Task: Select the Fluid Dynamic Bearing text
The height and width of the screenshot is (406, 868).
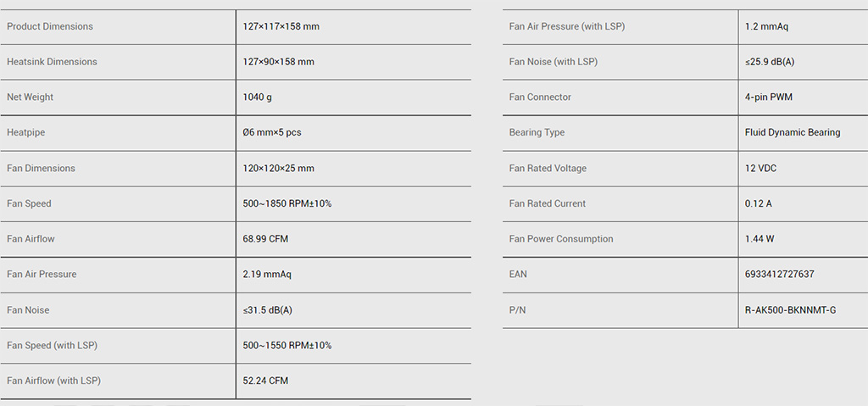Action: click(x=793, y=132)
